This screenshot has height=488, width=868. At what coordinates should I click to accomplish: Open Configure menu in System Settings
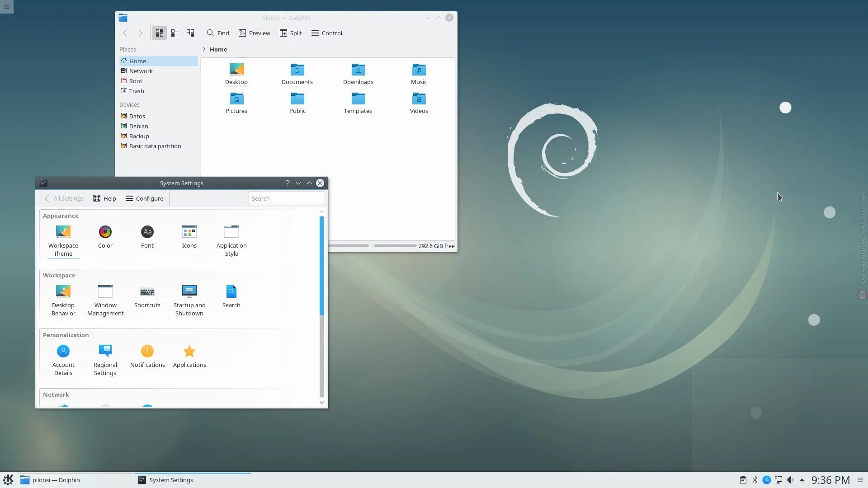pyautogui.click(x=144, y=198)
